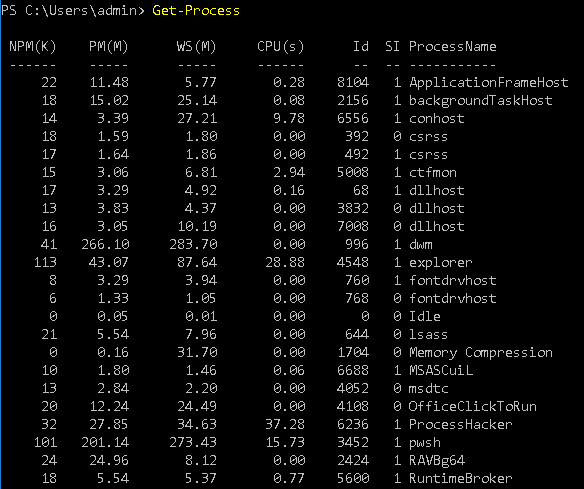Select the explorer process row name

click(441, 263)
